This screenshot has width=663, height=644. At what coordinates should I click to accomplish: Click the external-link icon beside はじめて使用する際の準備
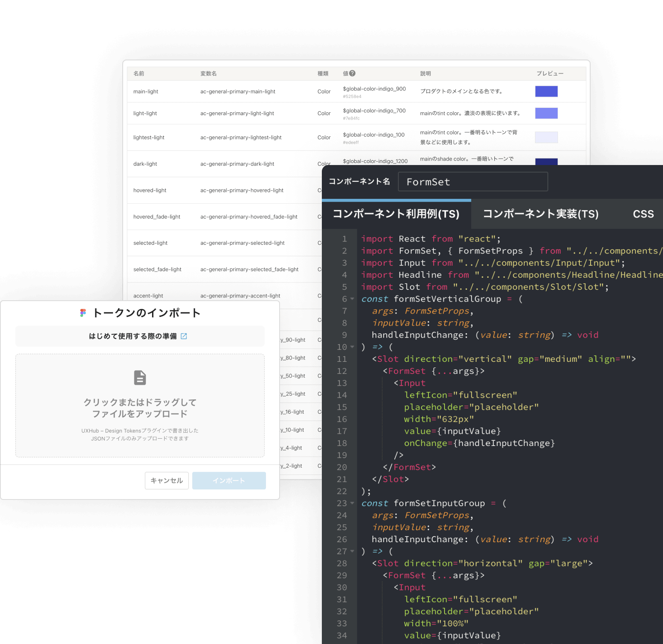[184, 336]
